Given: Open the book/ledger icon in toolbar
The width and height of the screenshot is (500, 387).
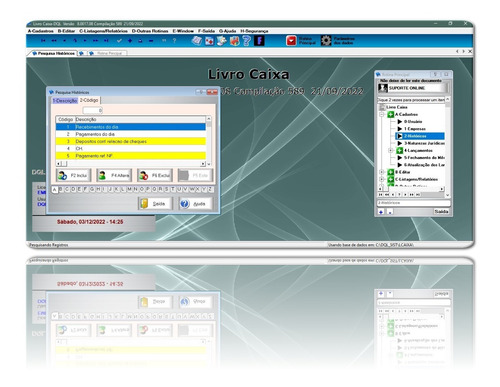Looking at the screenshot, I should point(197,41).
